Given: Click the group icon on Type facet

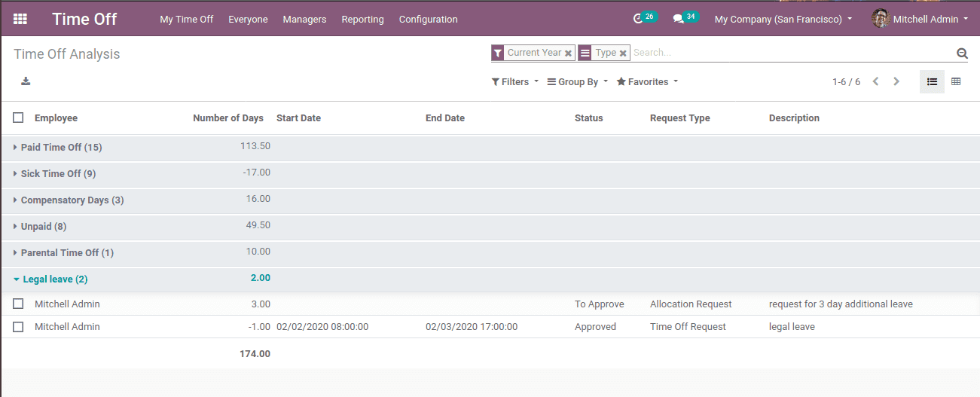Looking at the screenshot, I should 585,53.
